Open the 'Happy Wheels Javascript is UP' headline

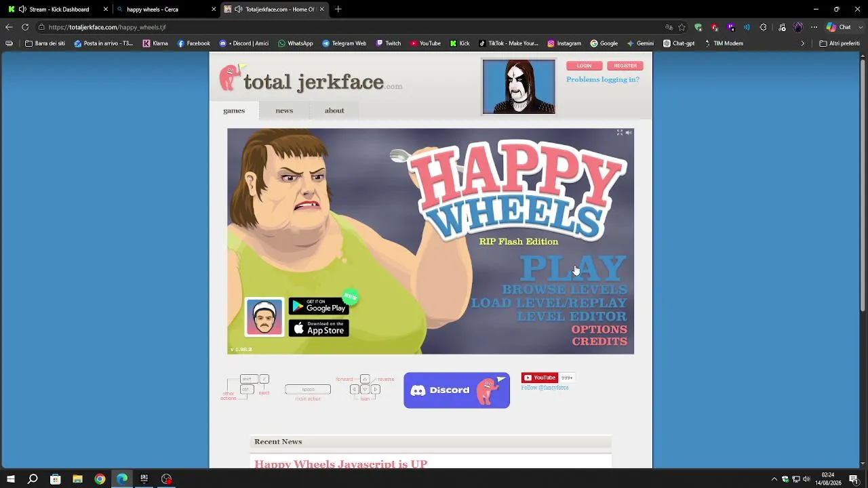(x=340, y=464)
